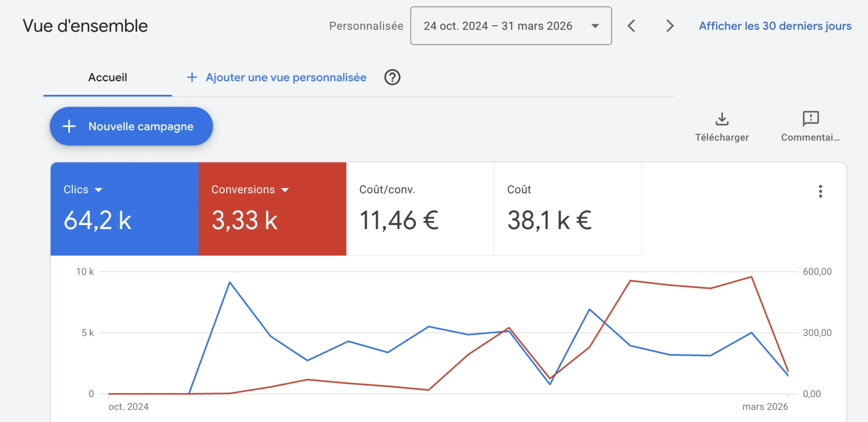Image resolution: width=868 pixels, height=422 pixels.
Task: Click the mars 2026 axis label
Action: [x=765, y=407]
